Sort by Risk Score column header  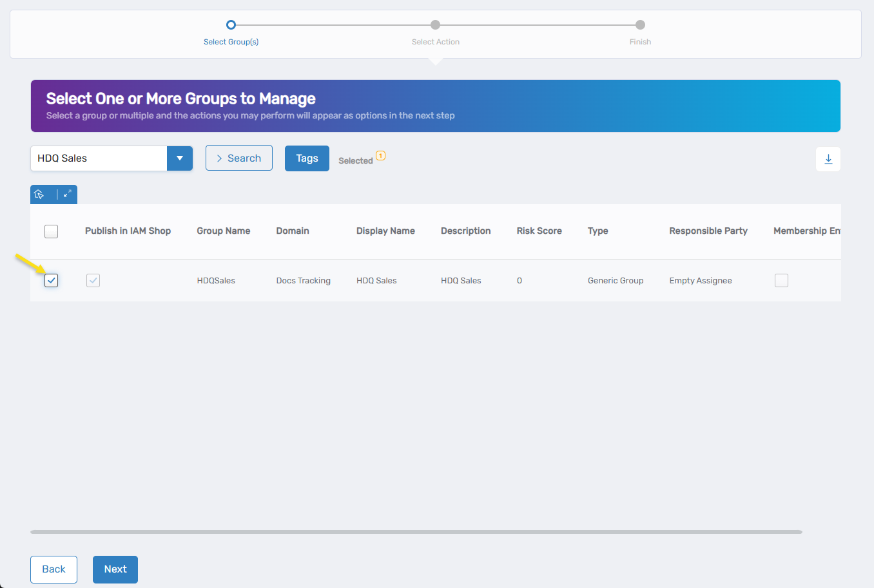point(539,231)
